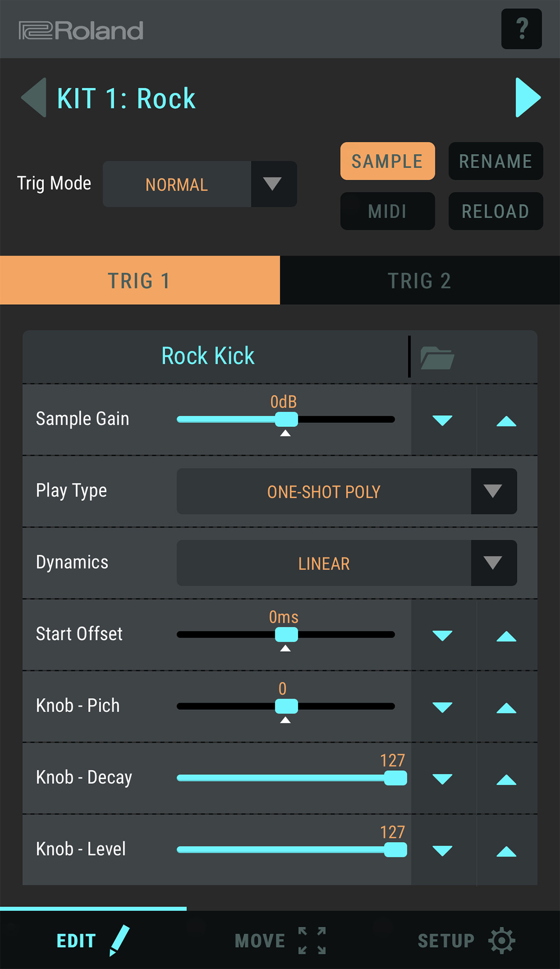
Task: Increase Knob - Pich with up arrow
Action: pos(507,707)
